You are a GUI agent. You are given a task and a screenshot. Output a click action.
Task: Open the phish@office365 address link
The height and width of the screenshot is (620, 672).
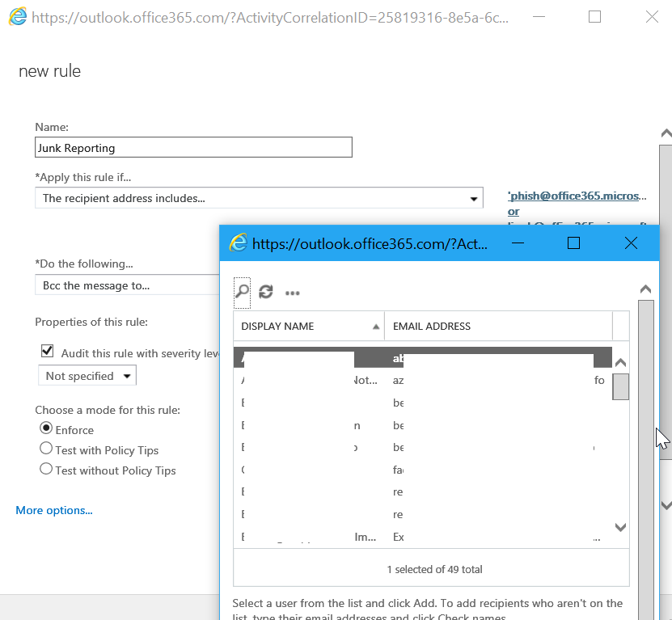[x=577, y=196]
